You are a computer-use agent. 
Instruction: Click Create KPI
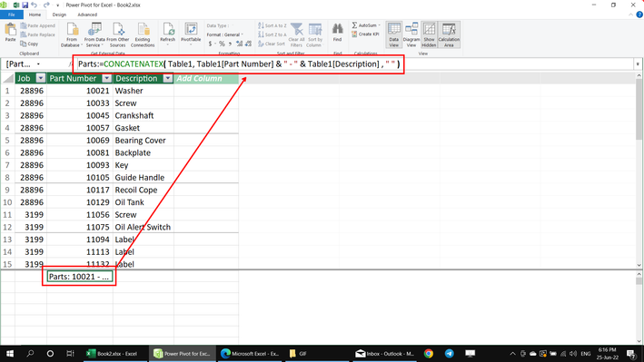pos(365,34)
